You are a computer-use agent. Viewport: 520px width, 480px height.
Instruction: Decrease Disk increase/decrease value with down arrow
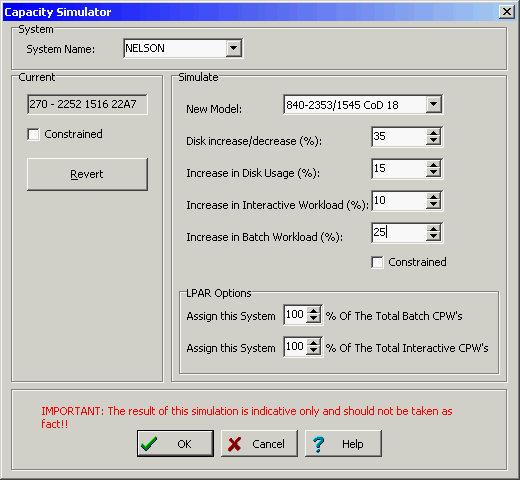pyautogui.click(x=433, y=141)
